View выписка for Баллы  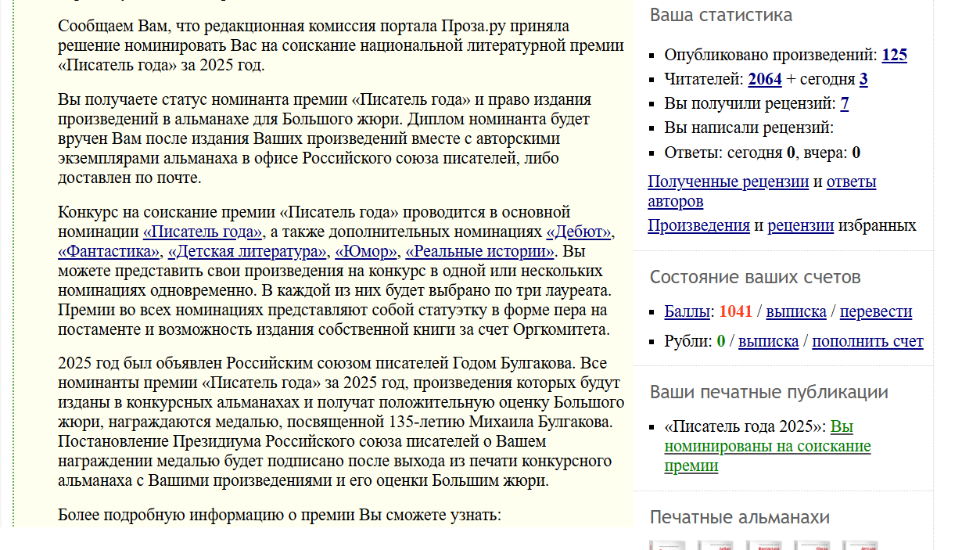point(796,311)
